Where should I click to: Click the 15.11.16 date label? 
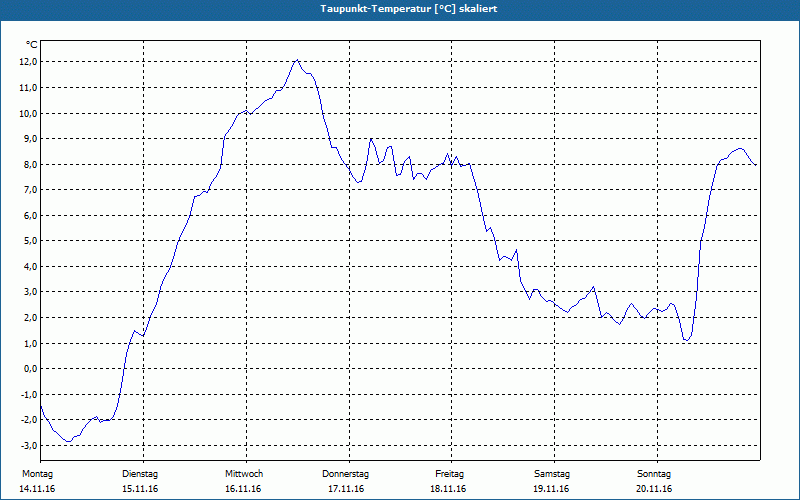point(140,489)
